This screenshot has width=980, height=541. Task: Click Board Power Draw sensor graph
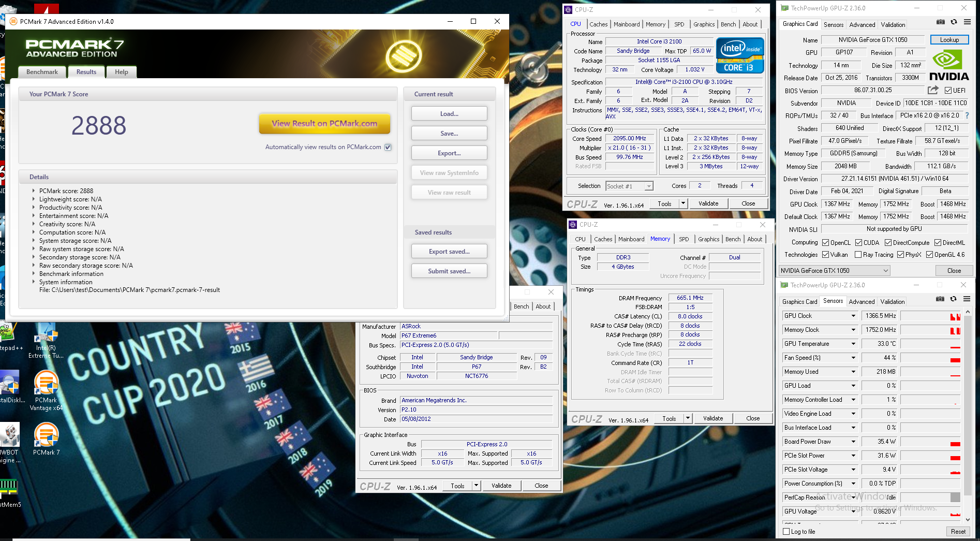930,442
